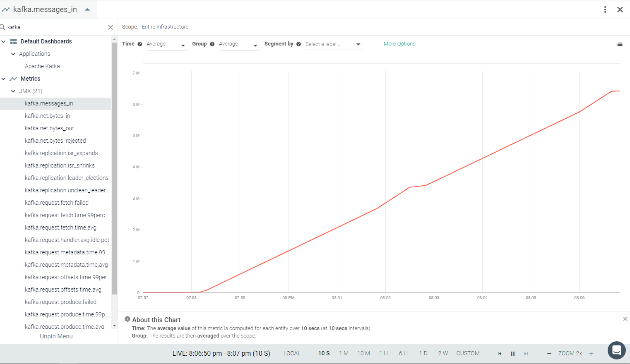
Task: Pause the live data stream
Action: point(512,354)
